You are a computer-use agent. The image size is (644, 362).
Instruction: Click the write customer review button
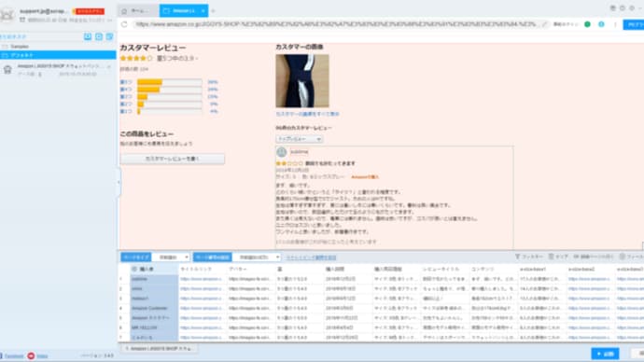click(x=173, y=159)
